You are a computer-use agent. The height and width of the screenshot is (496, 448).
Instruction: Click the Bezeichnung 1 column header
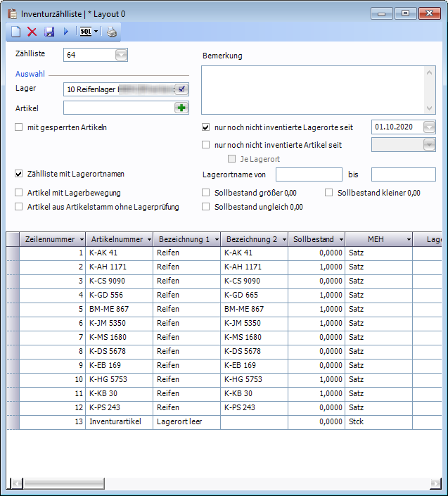point(183,239)
